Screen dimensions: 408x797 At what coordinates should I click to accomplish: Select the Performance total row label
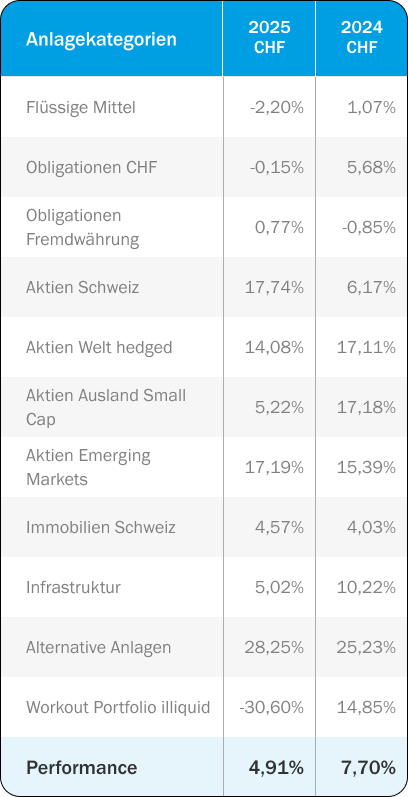(81, 768)
